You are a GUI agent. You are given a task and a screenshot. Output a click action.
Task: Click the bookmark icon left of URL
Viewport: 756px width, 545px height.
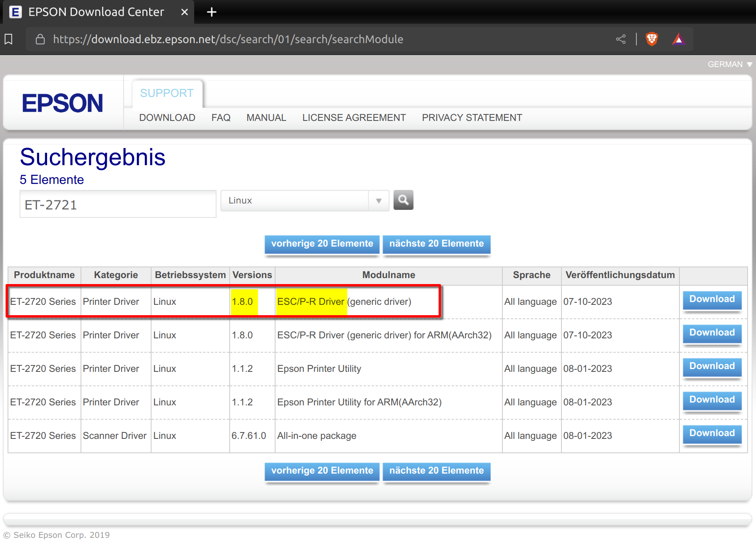(8, 39)
